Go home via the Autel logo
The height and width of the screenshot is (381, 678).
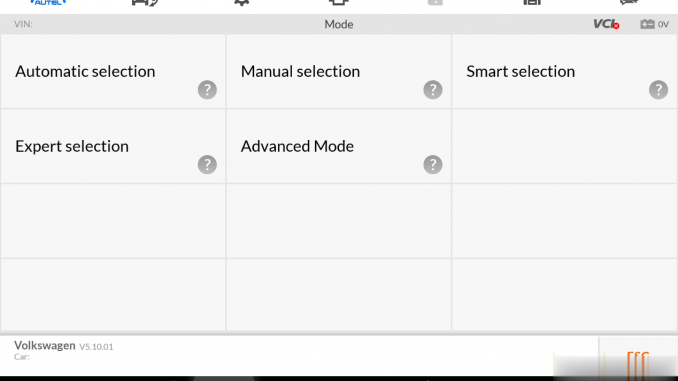point(48,2)
